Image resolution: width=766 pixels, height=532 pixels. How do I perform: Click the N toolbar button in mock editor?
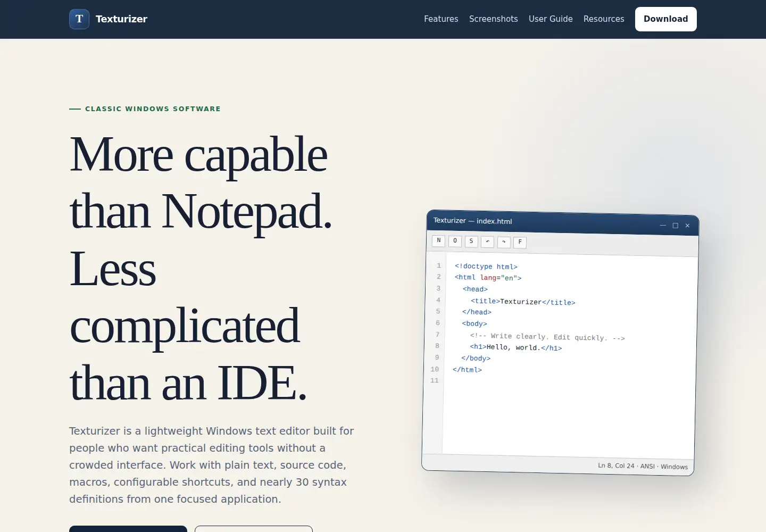point(438,240)
